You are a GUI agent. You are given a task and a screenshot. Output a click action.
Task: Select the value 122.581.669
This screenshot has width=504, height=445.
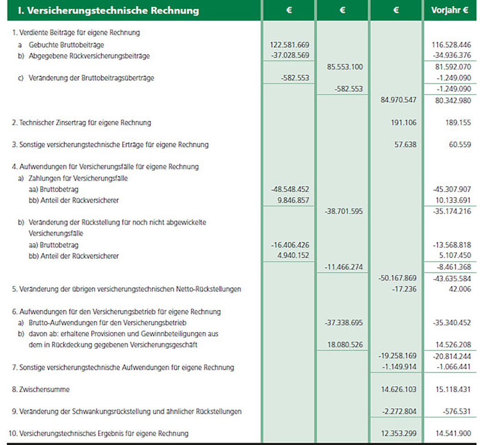point(289,45)
